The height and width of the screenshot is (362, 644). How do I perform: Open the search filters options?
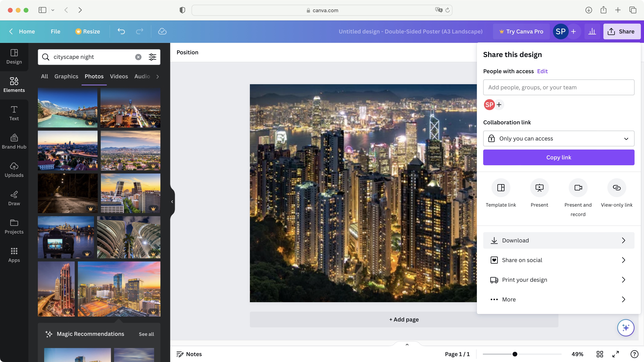tap(153, 57)
